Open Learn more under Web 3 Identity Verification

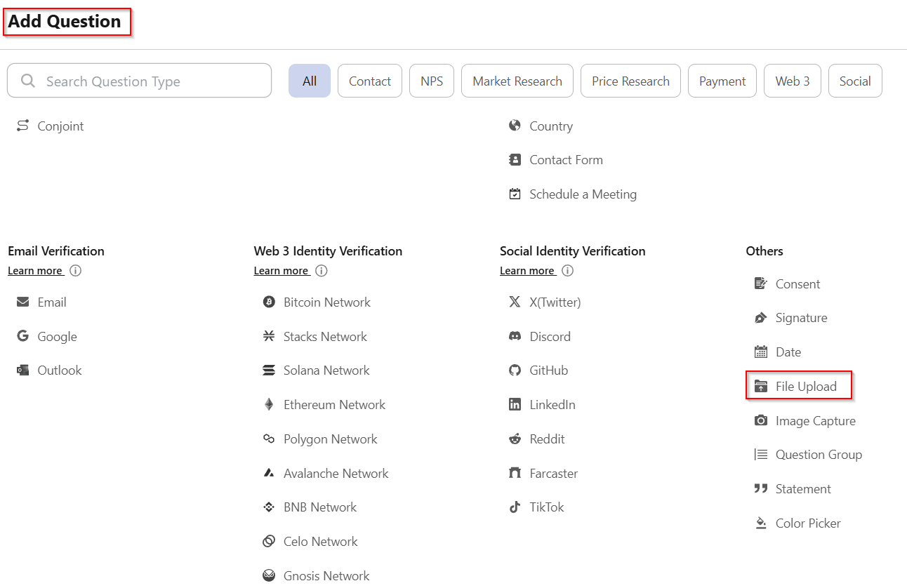tap(281, 271)
